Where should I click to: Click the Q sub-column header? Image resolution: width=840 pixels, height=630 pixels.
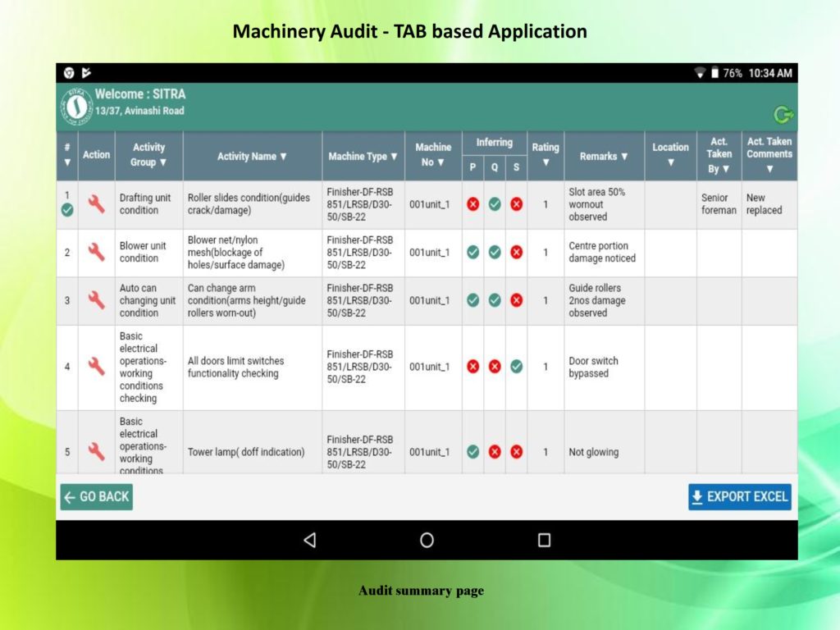(495, 167)
